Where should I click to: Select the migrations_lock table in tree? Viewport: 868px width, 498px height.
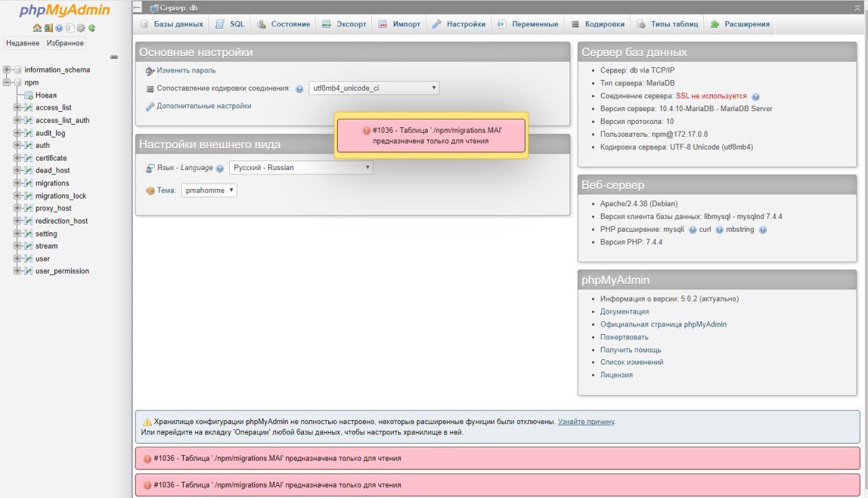(x=61, y=196)
